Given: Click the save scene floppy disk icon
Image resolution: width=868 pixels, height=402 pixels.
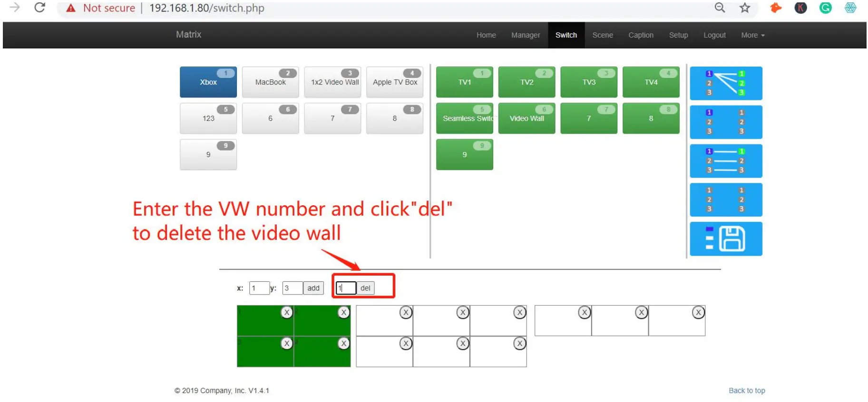Looking at the screenshot, I should click(x=726, y=239).
